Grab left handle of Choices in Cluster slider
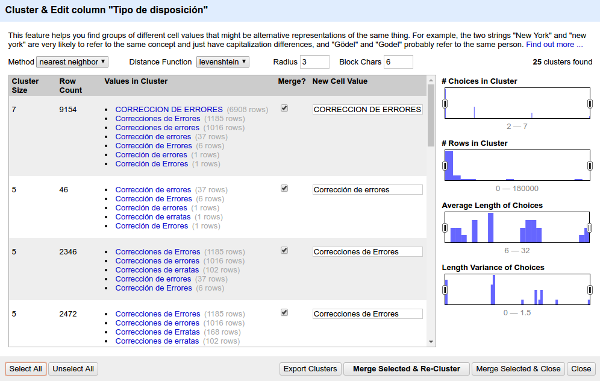Viewport: 600px width, 381px height. click(445, 104)
